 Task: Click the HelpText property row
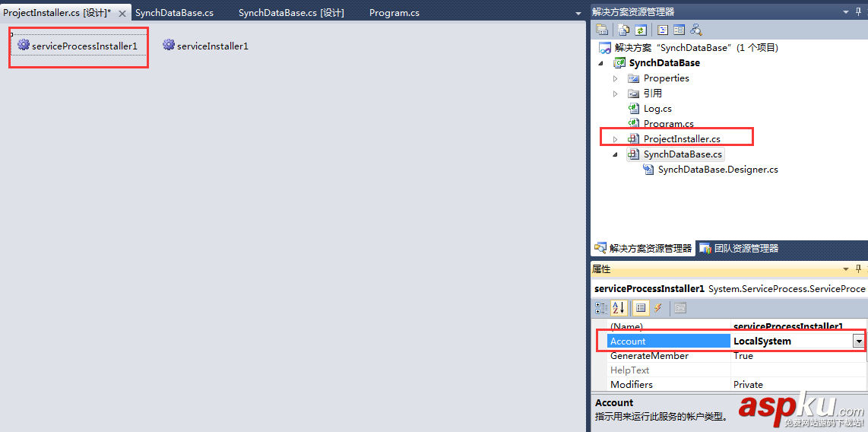[x=737, y=370]
